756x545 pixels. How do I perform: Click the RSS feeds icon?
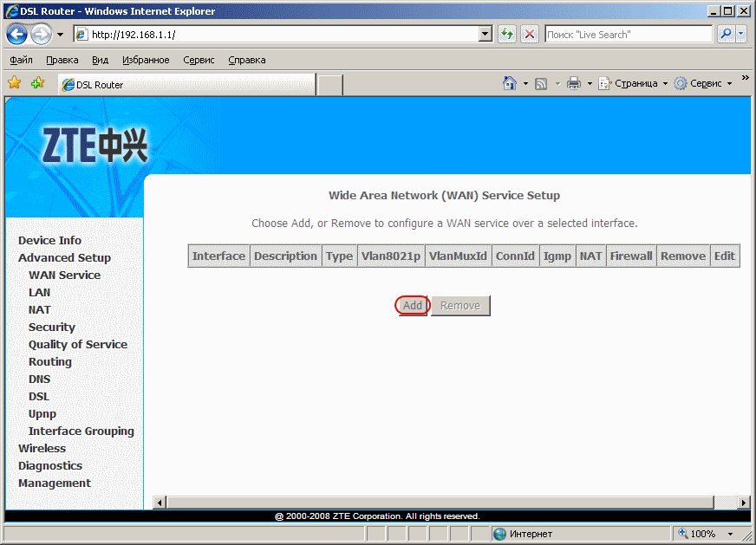coord(541,84)
